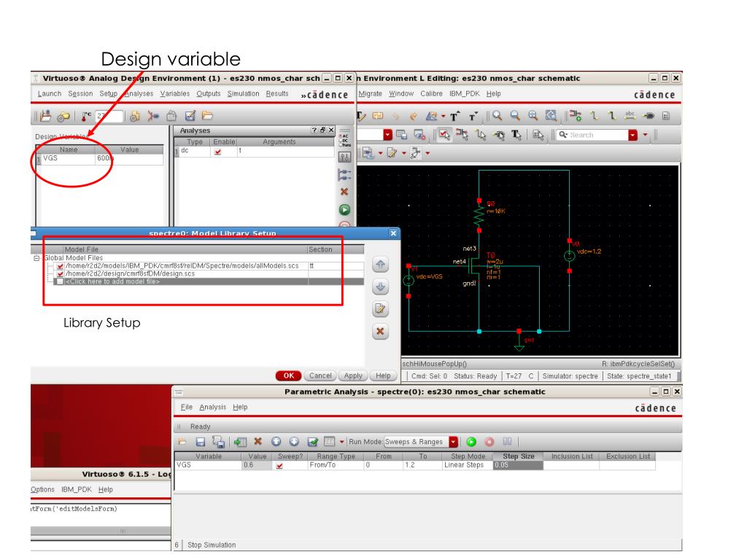
Task: Click the VGS design variable name cell
Action: click(x=68, y=158)
